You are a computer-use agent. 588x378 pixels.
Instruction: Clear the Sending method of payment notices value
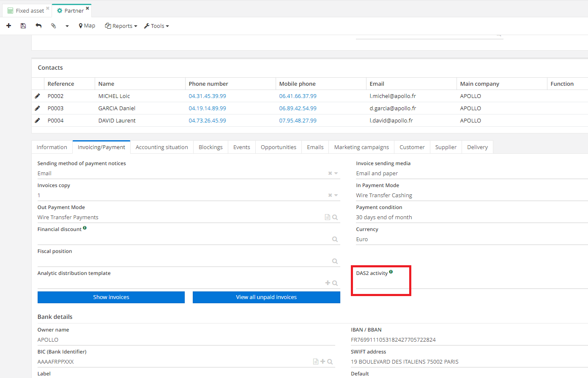pos(330,173)
